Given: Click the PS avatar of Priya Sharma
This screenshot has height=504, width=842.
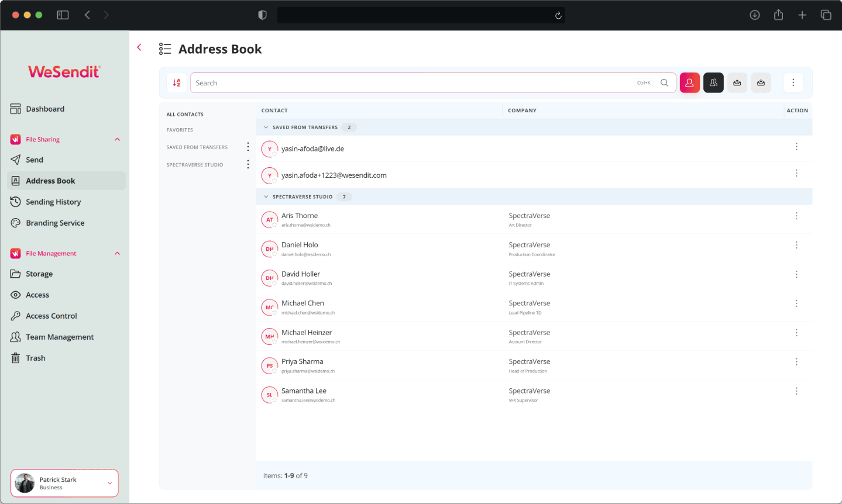Looking at the screenshot, I should click(269, 365).
